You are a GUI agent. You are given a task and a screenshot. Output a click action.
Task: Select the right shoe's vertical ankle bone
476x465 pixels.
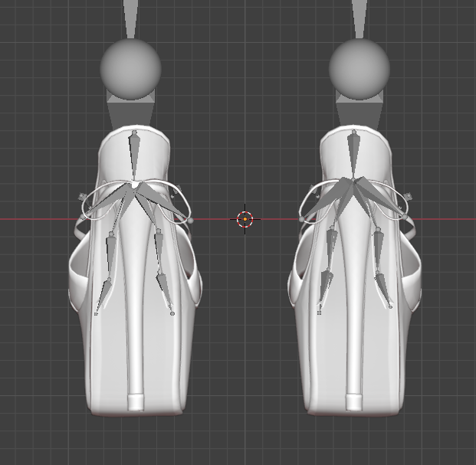point(353,153)
